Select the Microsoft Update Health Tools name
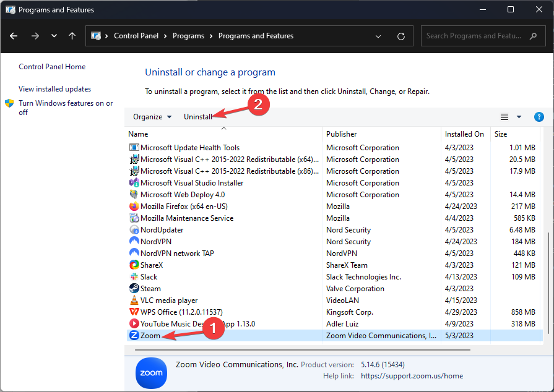 [x=190, y=148]
